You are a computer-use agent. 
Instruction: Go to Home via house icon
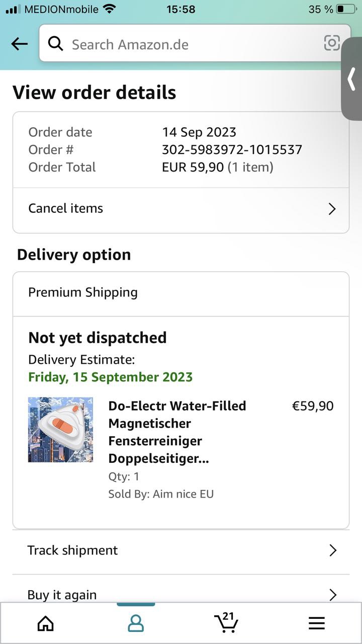46,624
